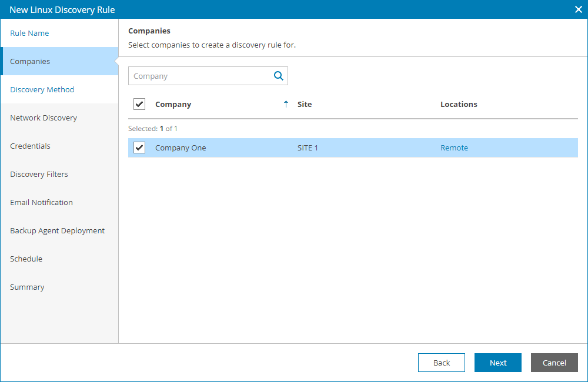Click the Back button

tap(441, 363)
